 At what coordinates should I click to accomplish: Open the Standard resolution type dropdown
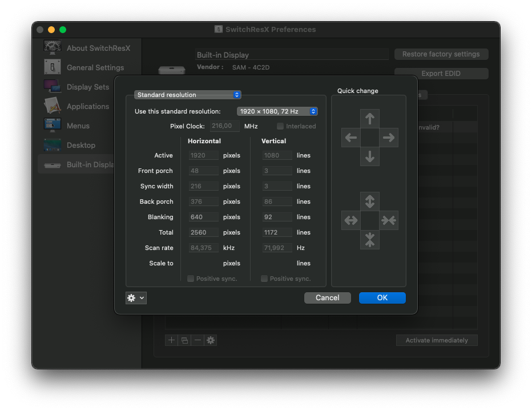(x=188, y=95)
